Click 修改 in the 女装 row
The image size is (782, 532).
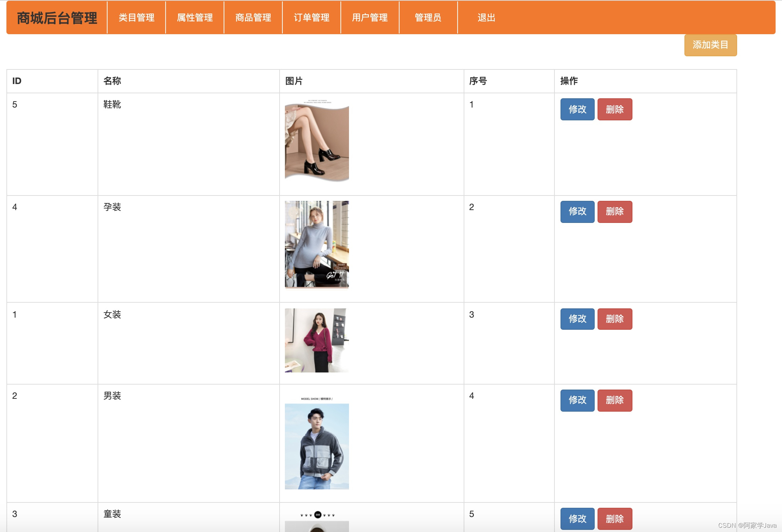pos(577,319)
